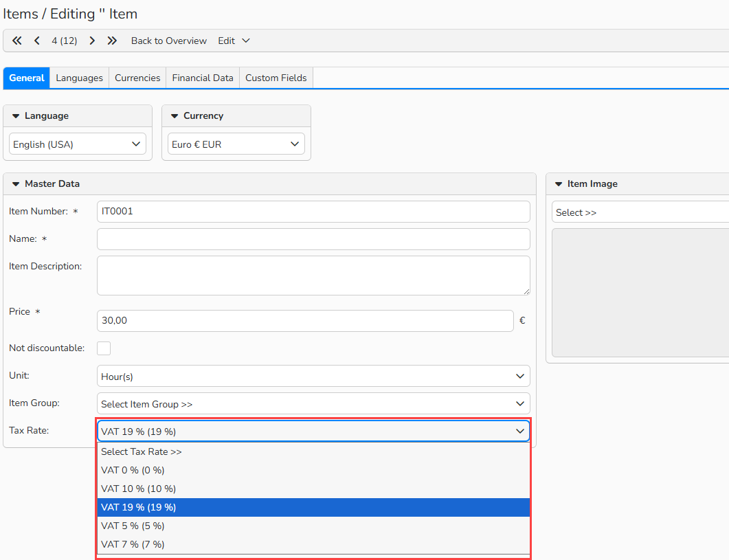Click the empty item image preview area
This screenshot has height=560, width=729.
(x=640, y=293)
